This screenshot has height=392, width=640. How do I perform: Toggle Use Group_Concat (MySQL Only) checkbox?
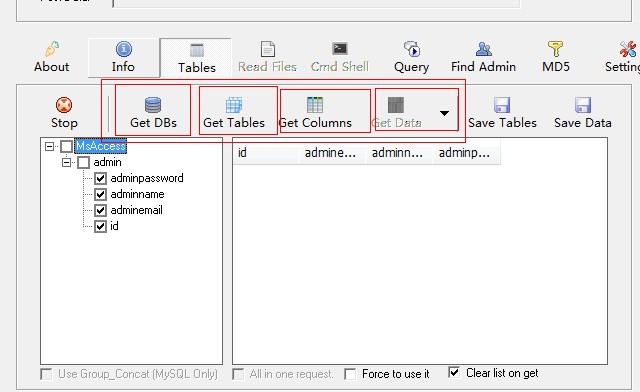coord(47,374)
